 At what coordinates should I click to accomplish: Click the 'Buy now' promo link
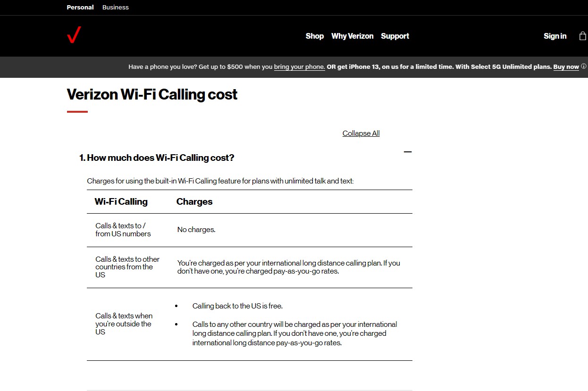click(566, 67)
